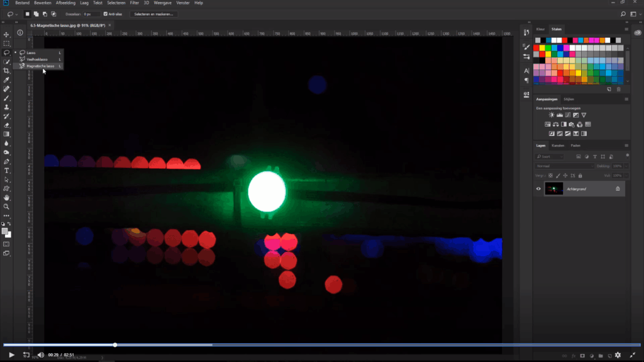Open the Stalen panel options menu
The width and height of the screenshot is (644, 362).
(626, 29)
